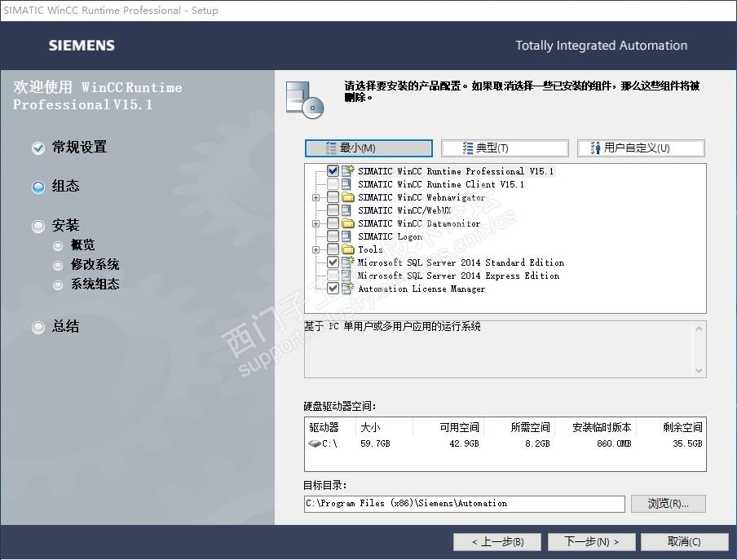Click the 35.5GB remaining space value
737x560 pixels.
(x=687, y=443)
